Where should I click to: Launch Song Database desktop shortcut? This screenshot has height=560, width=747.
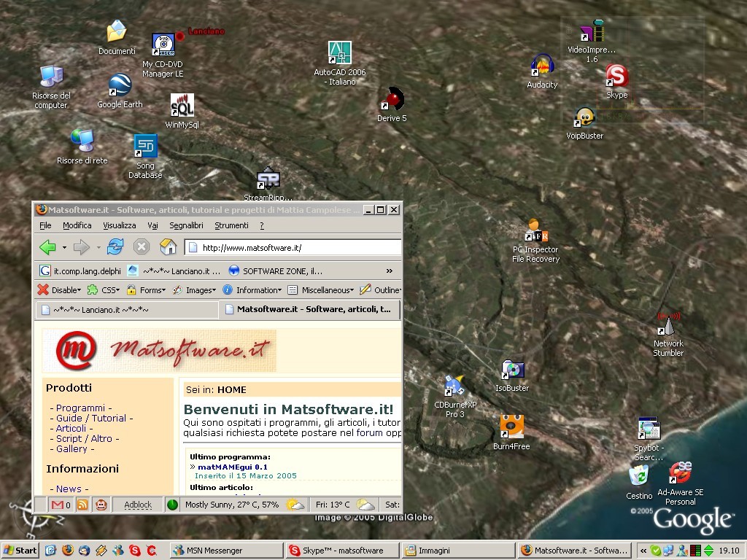pos(145,157)
